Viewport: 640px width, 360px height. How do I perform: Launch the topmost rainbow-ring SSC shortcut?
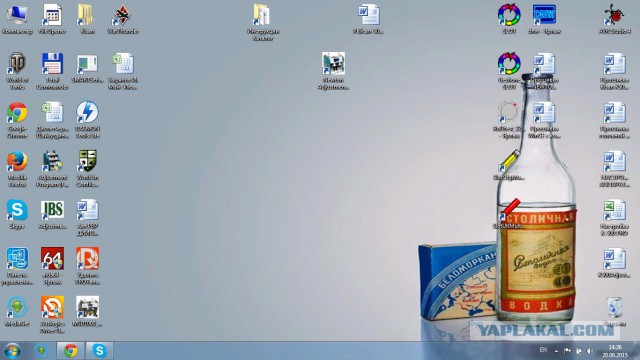click(509, 15)
